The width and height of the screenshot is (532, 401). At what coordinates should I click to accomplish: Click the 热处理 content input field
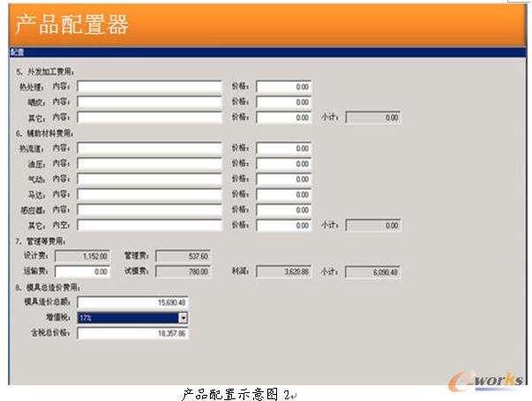149,86
